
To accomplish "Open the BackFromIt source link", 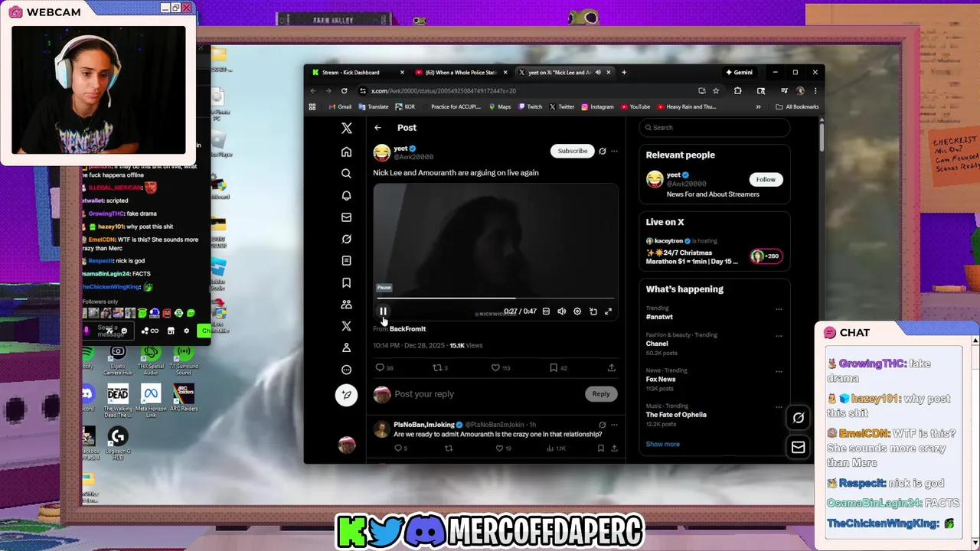I will 407,329.
